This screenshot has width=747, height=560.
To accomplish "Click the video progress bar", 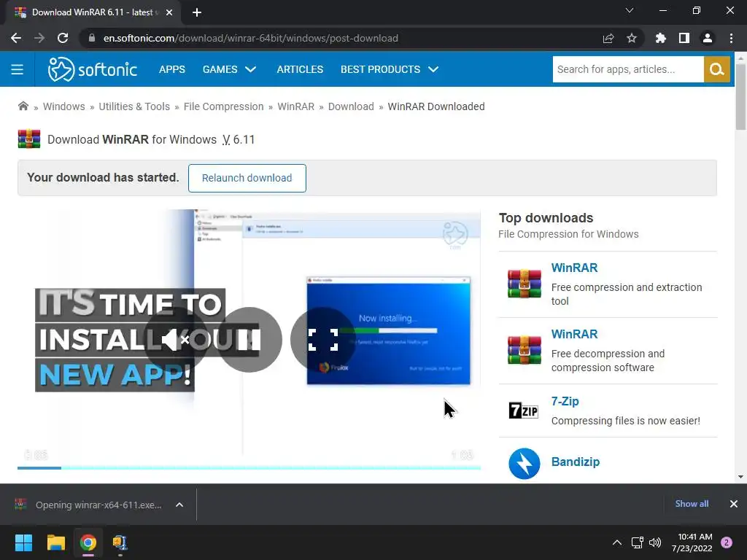I will pyautogui.click(x=249, y=468).
